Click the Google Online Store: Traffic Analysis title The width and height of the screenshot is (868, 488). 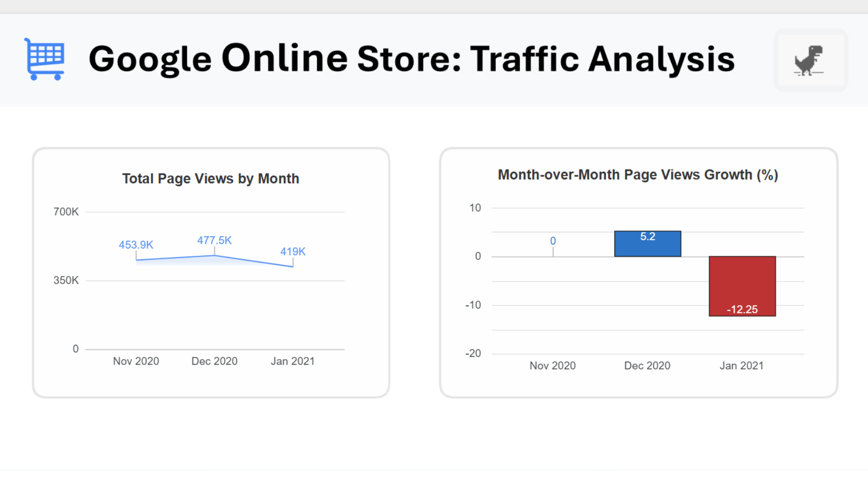[411, 59]
